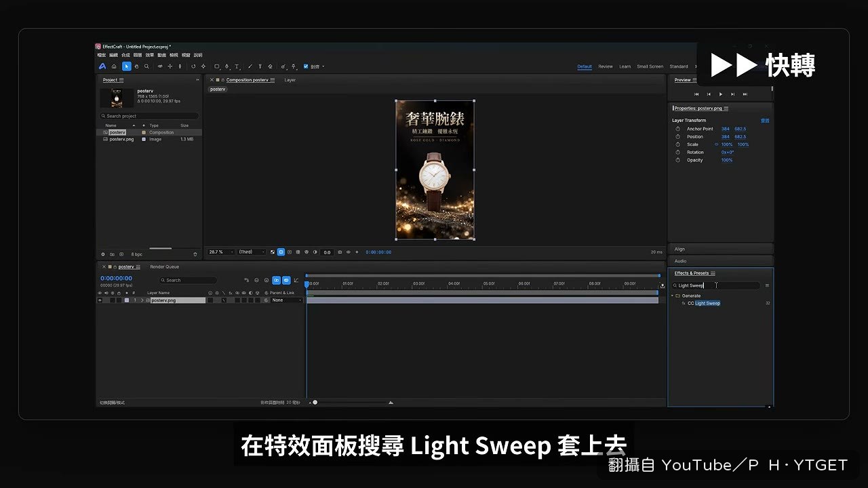Select the Zoom magnifier tool
Viewport: 868px width, 488px height.
pos(146,66)
